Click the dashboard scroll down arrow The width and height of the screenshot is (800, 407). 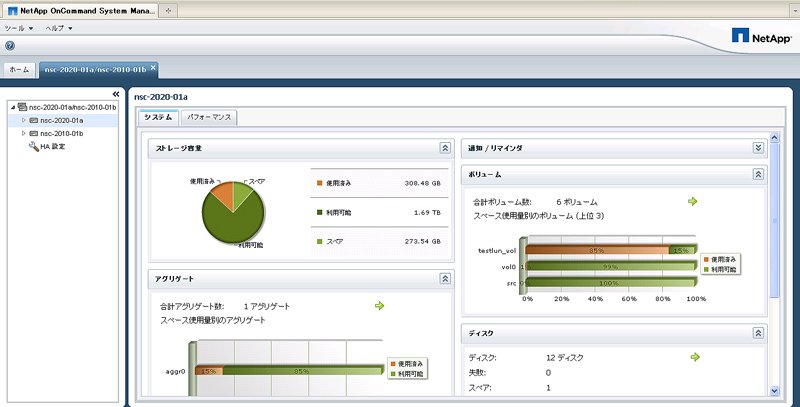pyautogui.click(x=774, y=391)
